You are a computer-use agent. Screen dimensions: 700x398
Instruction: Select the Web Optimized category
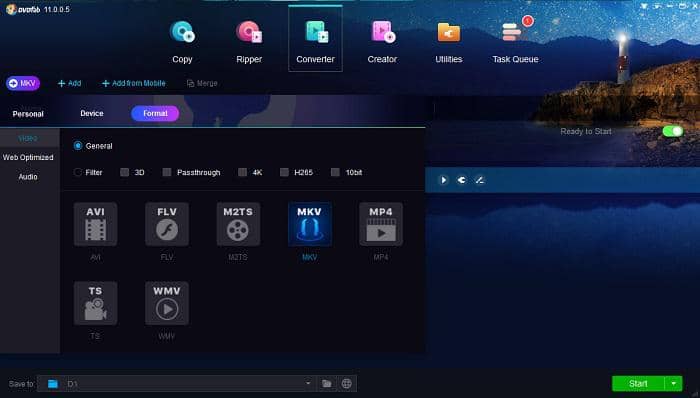coord(28,158)
